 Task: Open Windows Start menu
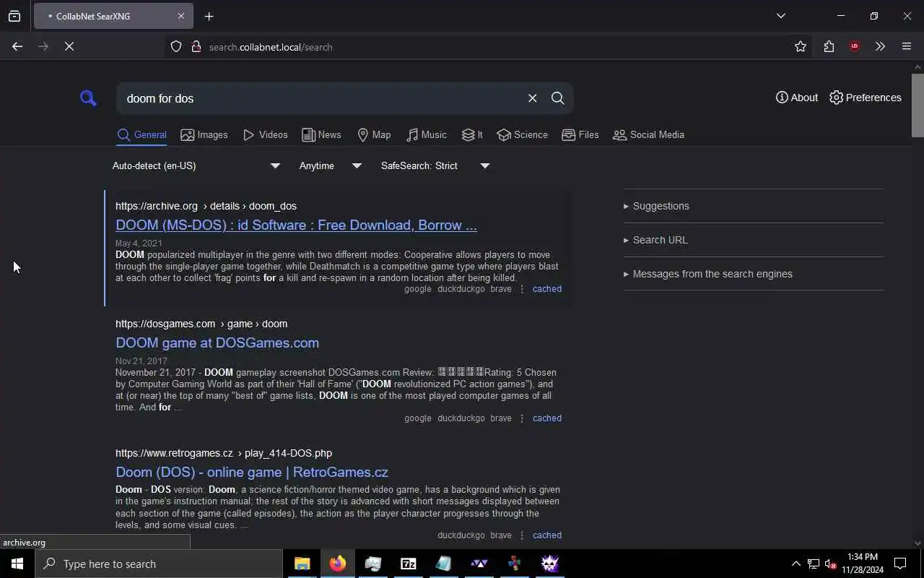pos(17,564)
